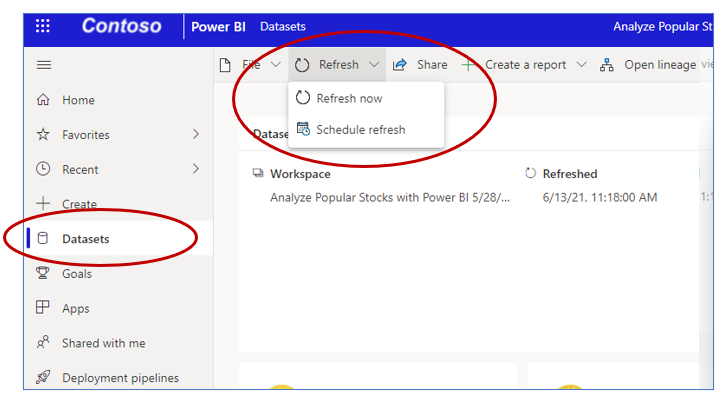The width and height of the screenshot is (727, 399).
Task: Choose Schedule refresh from the menu
Action: (x=366, y=129)
